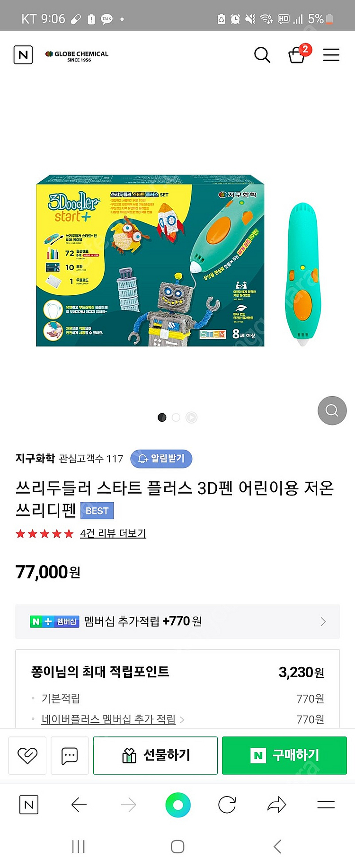Open the chat inquiry speech bubble icon
Screen dimensions: 355x868
pos(70,755)
